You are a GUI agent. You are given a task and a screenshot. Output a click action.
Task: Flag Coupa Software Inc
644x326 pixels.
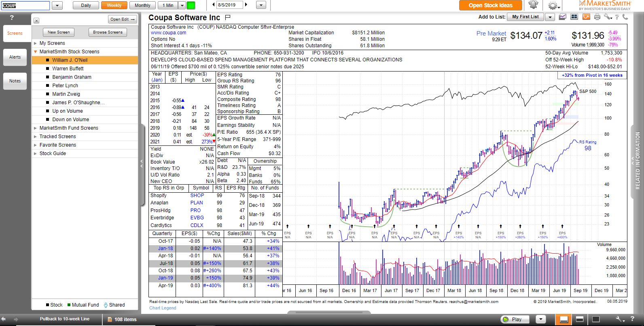click(x=228, y=17)
